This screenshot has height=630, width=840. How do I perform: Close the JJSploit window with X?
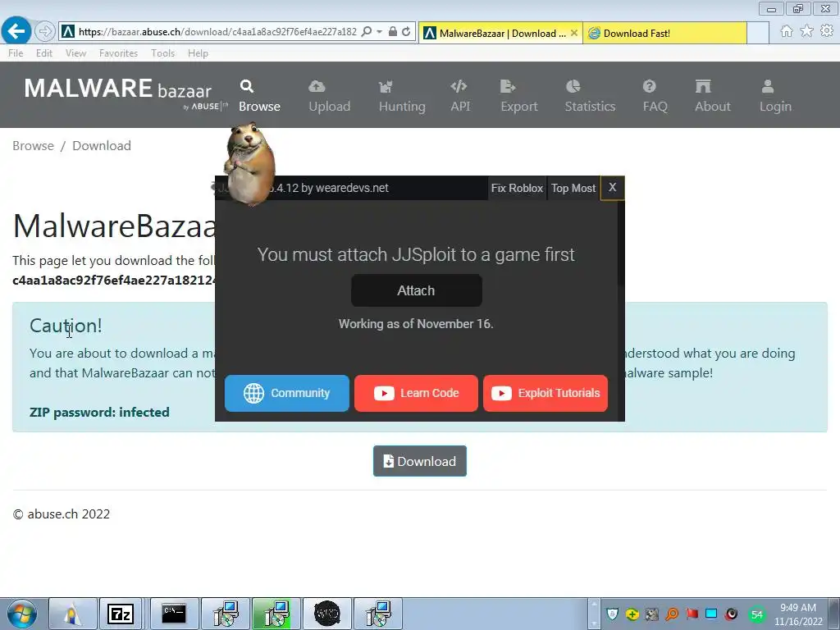[612, 188]
